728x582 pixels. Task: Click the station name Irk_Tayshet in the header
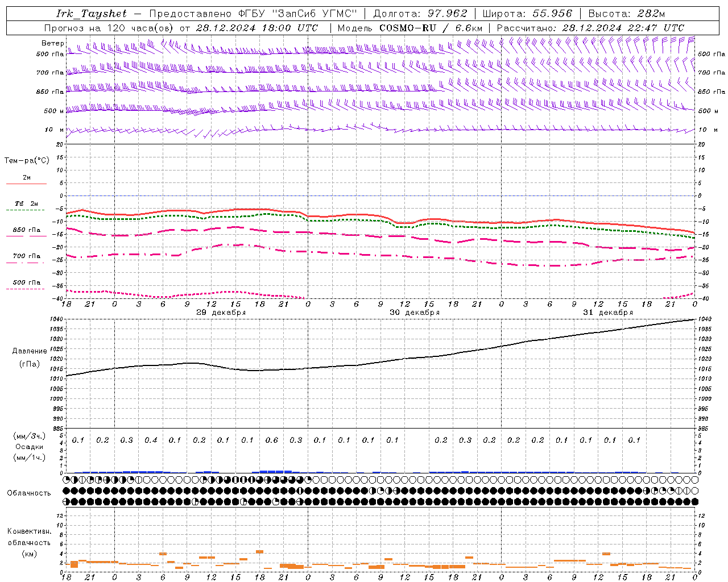[x=92, y=14]
